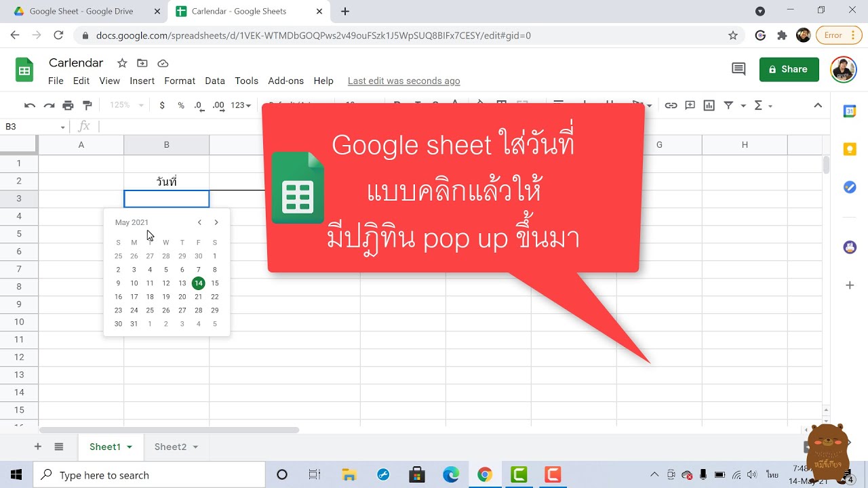Screen dimensions: 868x488
Task: Select date 14 in the calendar
Action: [198, 283]
